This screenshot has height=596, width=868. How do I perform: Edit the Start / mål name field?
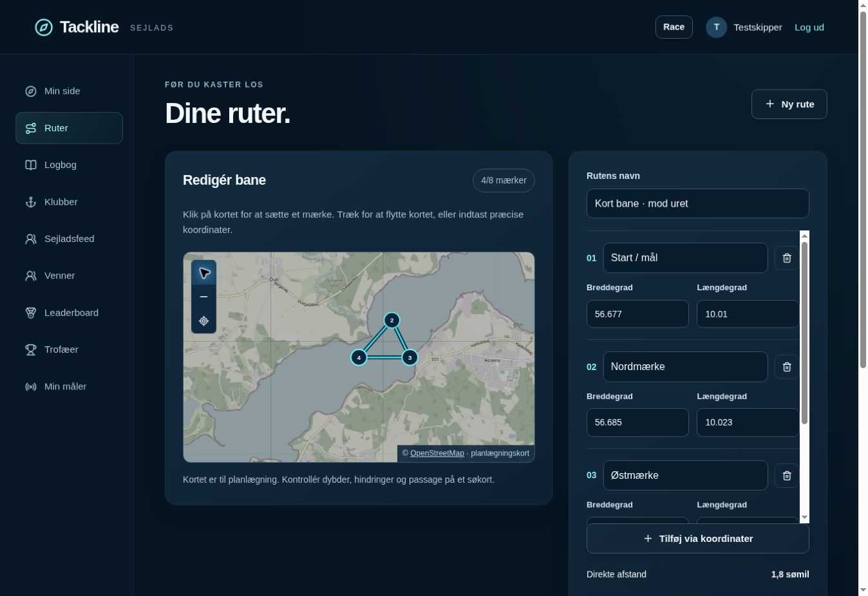point(685,258)
